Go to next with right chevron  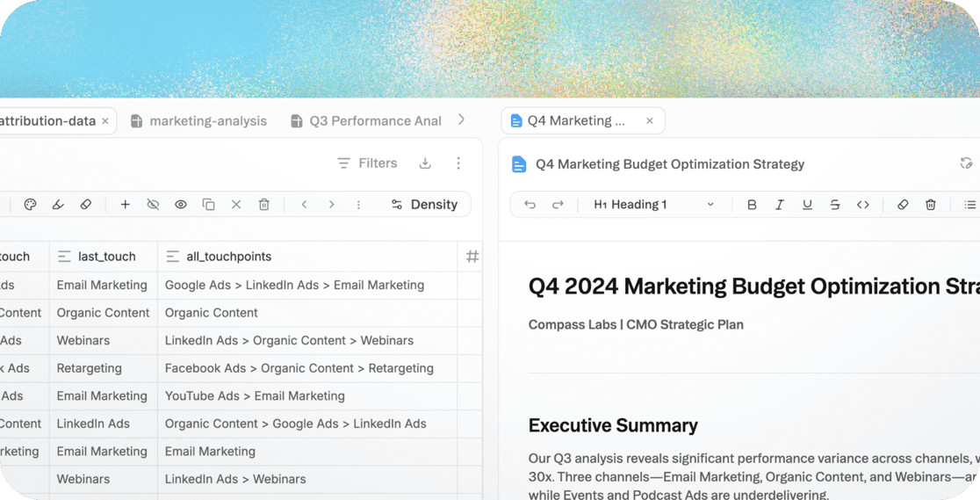[331, 205]
